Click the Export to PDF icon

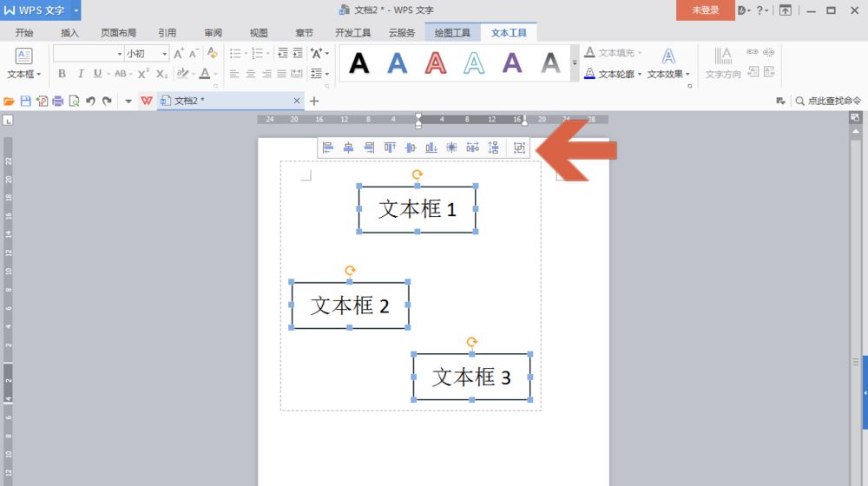pos(42,101)
